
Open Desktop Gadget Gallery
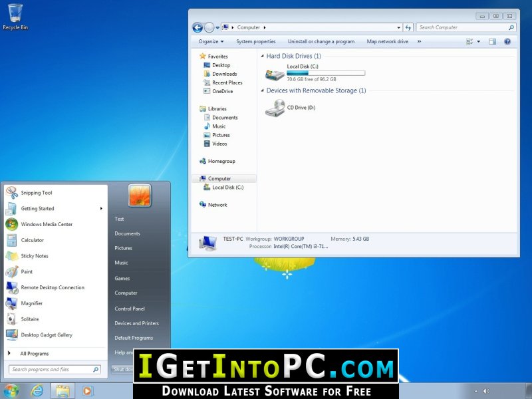56,334
